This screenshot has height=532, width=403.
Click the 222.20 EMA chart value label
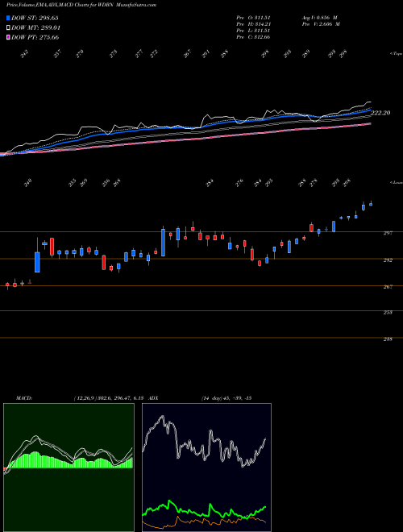click(380, 113)
